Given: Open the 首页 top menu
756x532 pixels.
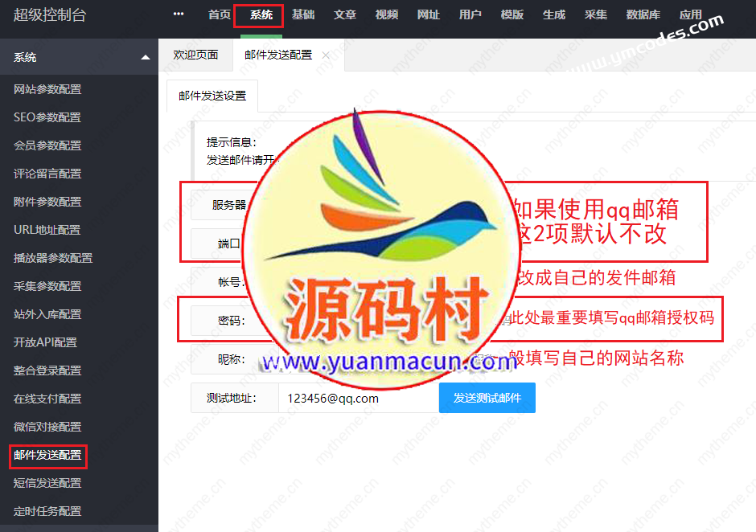Looking at the screenshot, I should [x=219, y=15].
